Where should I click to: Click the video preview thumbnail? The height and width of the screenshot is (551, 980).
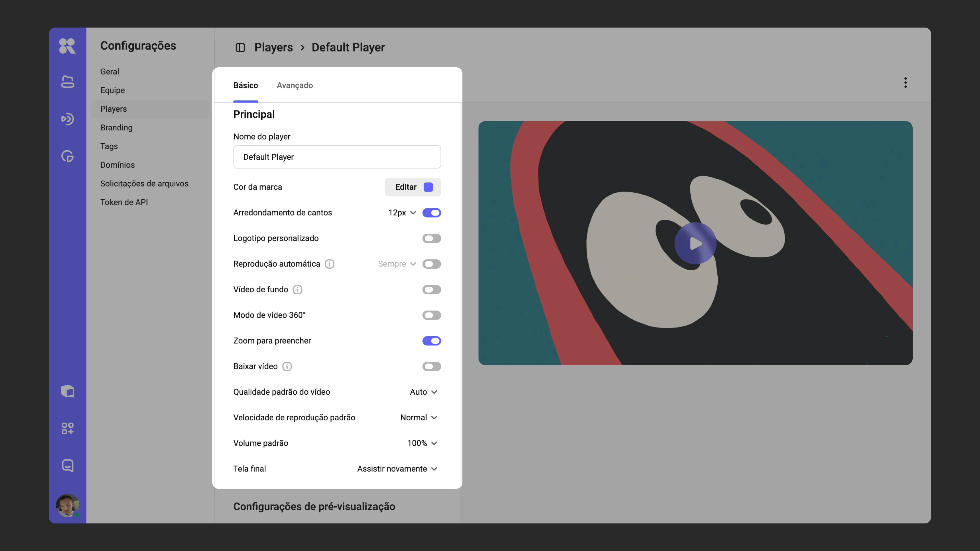(x=695, y=243)
